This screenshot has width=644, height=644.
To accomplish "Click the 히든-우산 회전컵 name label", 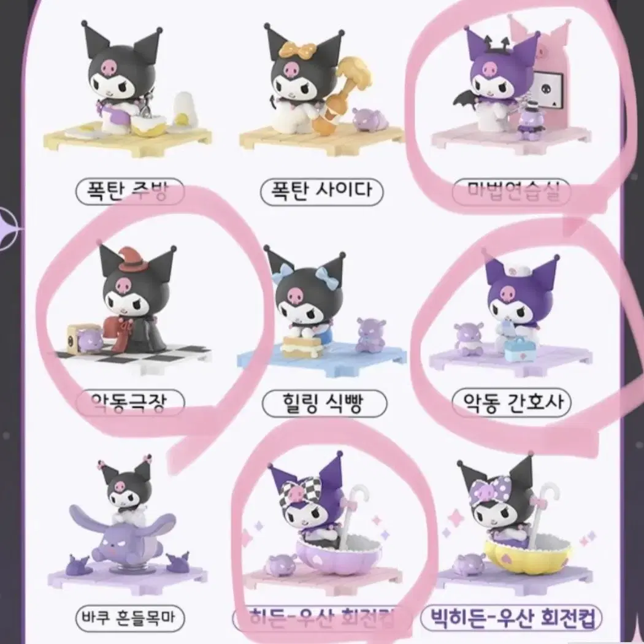I will pyautogui.click(x=321, y=618).
